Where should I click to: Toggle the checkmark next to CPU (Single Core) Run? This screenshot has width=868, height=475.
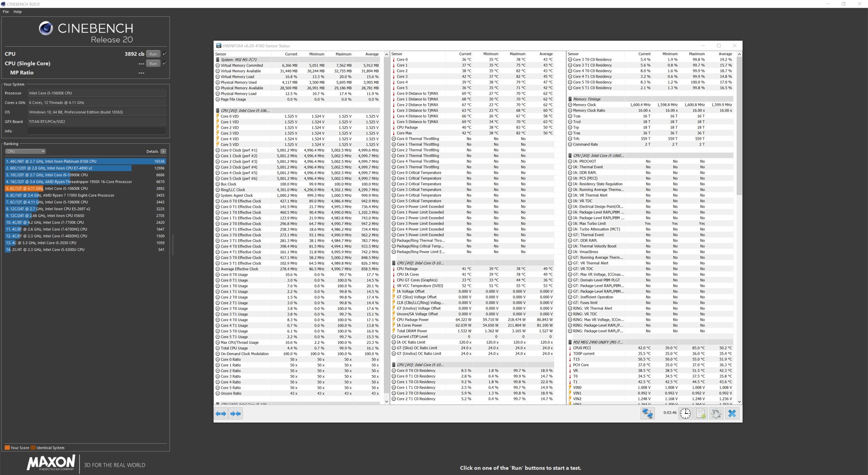pos(165,63)
